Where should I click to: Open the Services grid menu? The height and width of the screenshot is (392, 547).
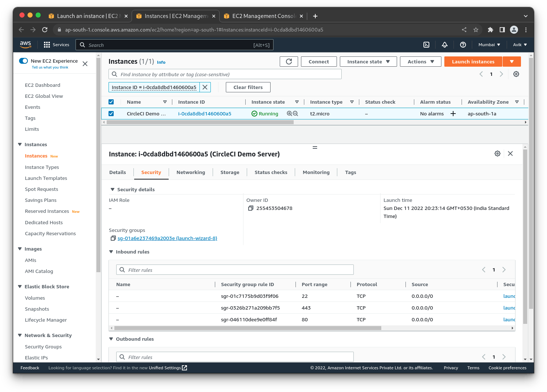tap(47, 44)
